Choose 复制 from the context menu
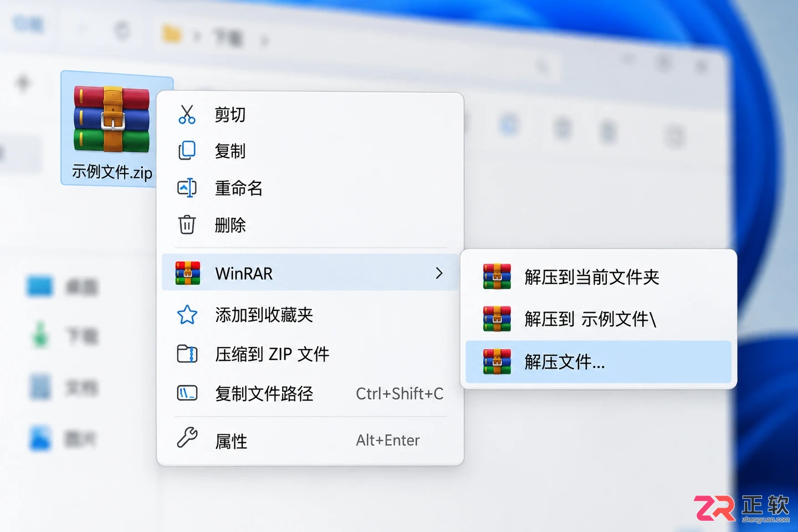The height and width of the screenshot is (532, 798). [x=310, y=151]
